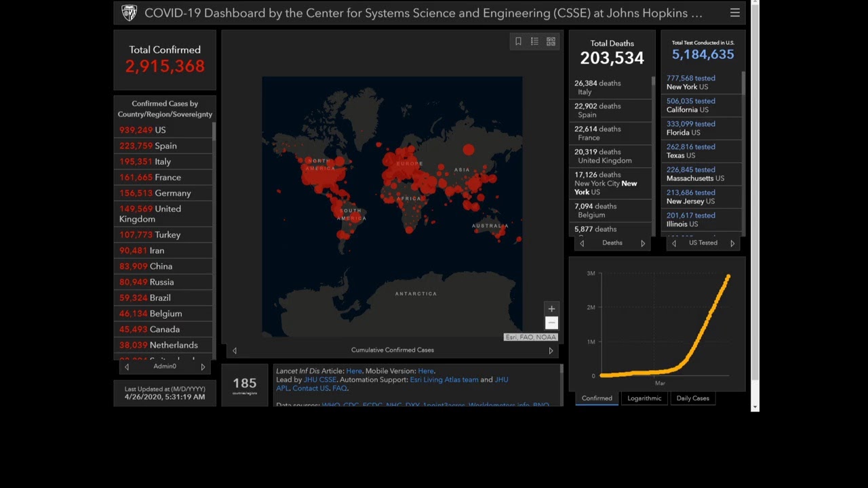Select Spain in confirmed cases list
This screenshot has height=488, width=868.
(163, 146)
